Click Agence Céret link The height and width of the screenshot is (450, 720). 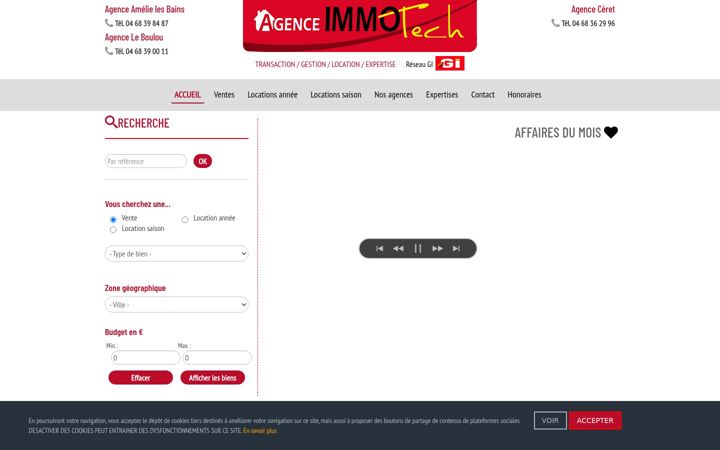pyautogui.click(x=593, y=9)
